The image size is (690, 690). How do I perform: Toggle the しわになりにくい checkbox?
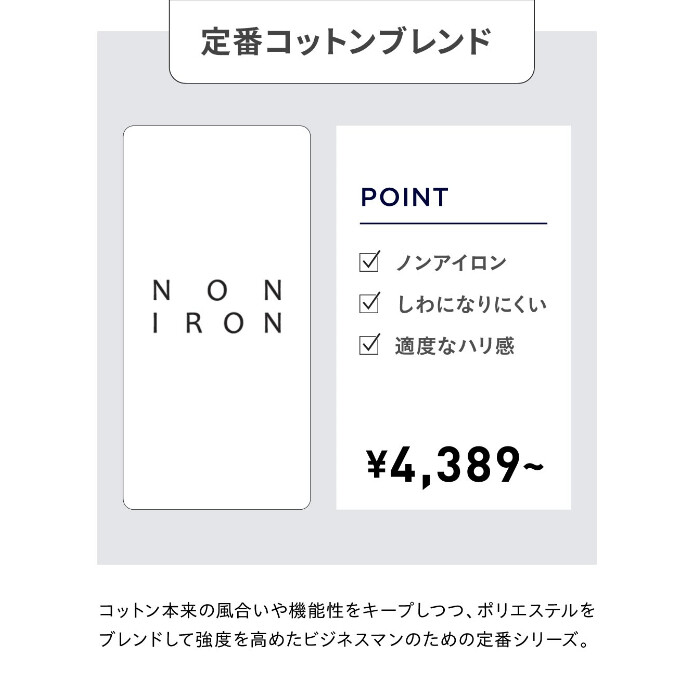(370, 304)
